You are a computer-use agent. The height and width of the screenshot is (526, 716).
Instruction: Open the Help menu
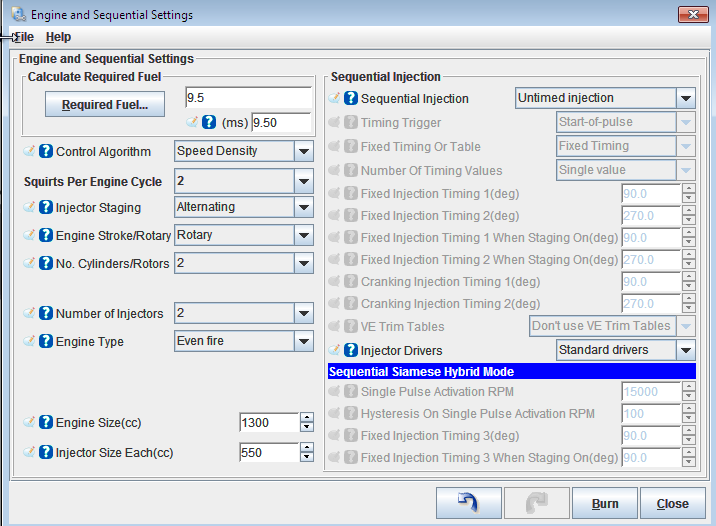point(58,37)
